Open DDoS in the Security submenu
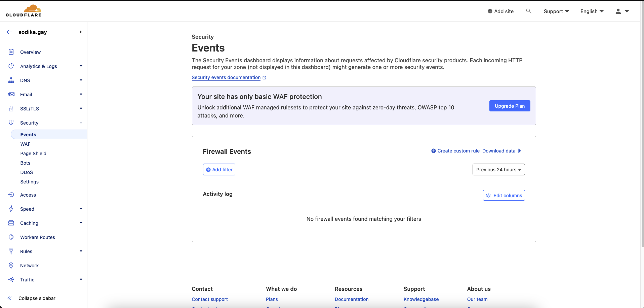This screenshot has width=644, height=308. pyautogui.click(x=27, y=172)
